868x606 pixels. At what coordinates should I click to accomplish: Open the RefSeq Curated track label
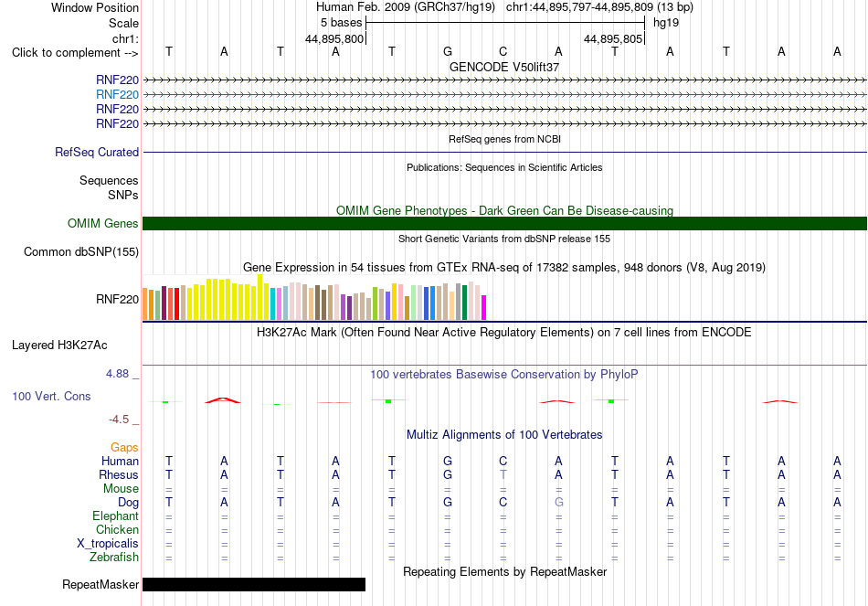pyautogui.click(x=97, y=152)
